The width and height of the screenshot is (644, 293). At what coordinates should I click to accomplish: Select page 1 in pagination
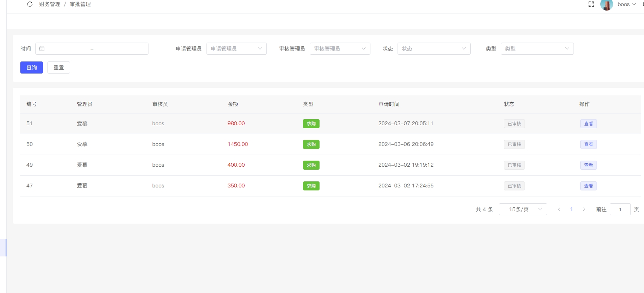pos(572,209)
